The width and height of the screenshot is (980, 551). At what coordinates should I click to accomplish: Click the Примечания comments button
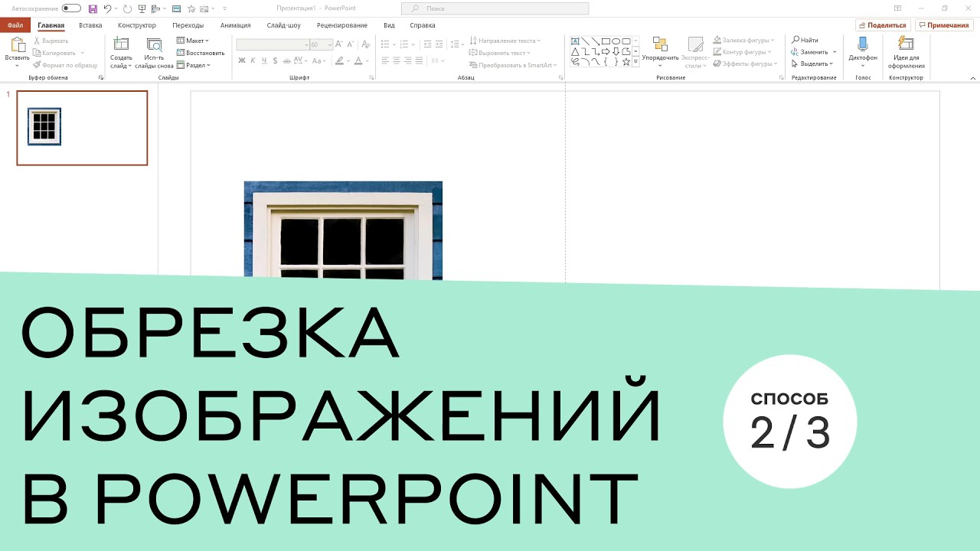click(x=944, y=25)
